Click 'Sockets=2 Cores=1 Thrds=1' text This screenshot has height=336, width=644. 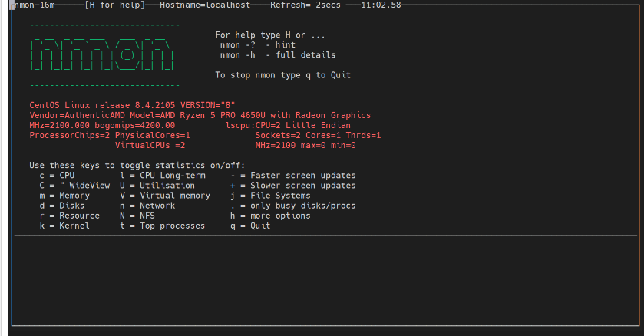point(318,135)
